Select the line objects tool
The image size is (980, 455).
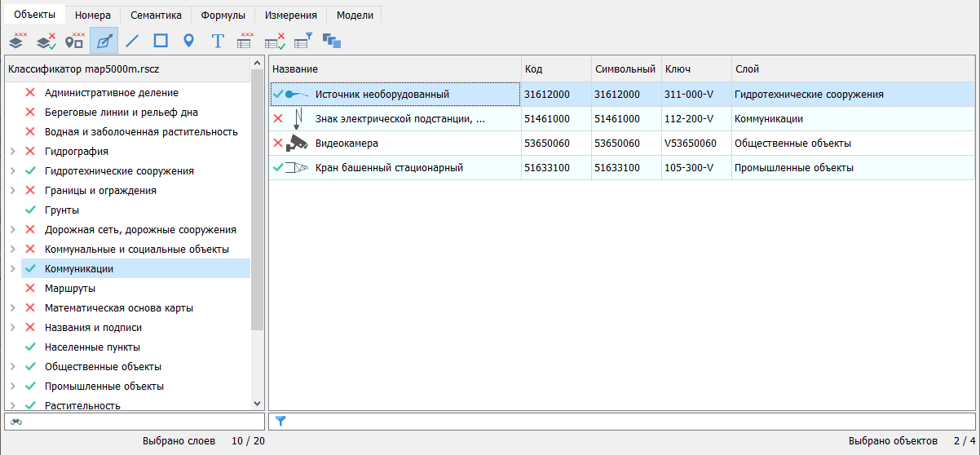point(132,40)
